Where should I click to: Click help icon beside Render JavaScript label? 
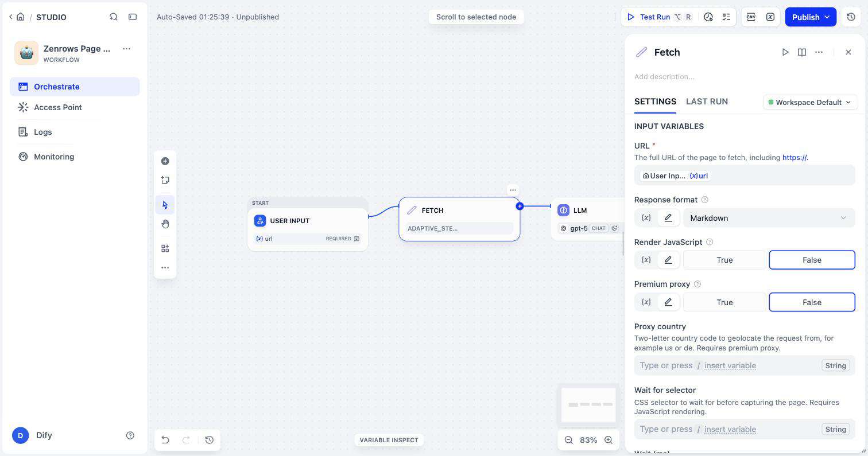coord(710,242)
